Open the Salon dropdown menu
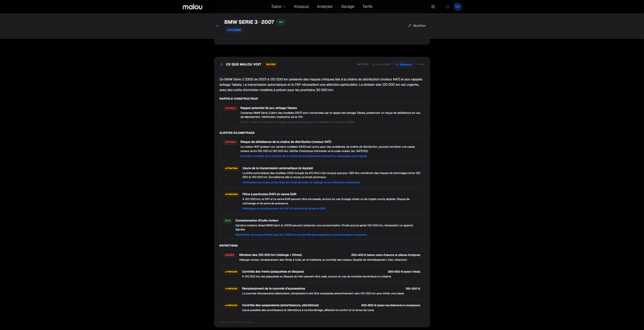The image size is (644, 330). click(x=278, y=6)
